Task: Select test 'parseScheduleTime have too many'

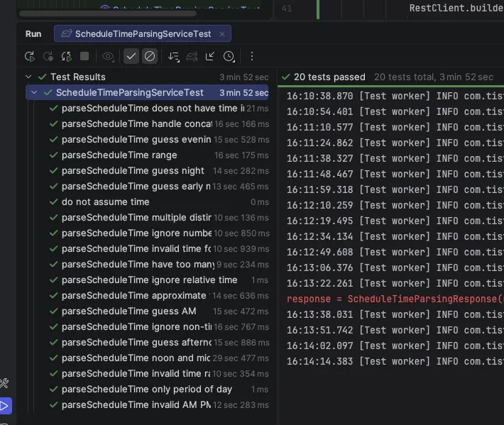Action: click(160, 265)
